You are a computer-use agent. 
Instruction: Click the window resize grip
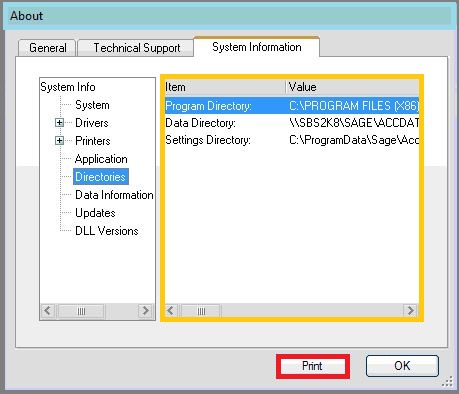point(448,382)
